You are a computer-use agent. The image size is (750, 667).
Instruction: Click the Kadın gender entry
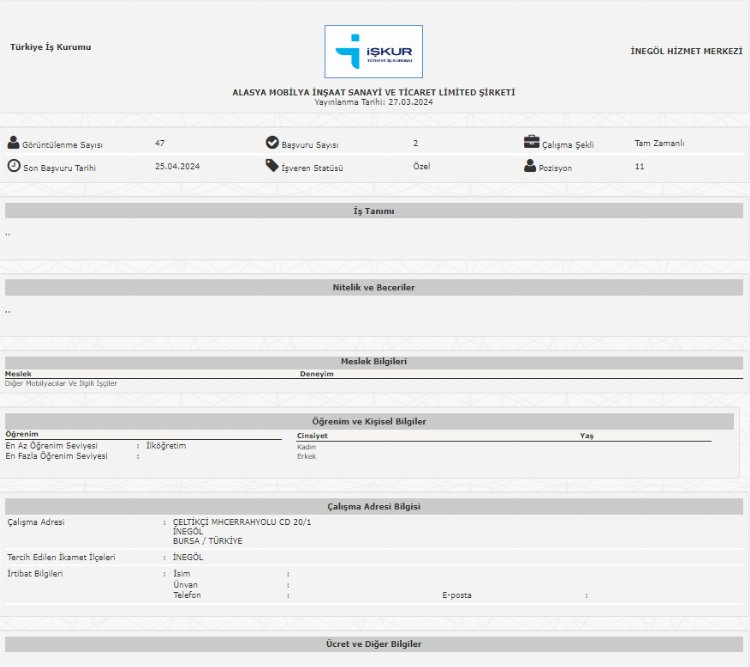(306, 447)
